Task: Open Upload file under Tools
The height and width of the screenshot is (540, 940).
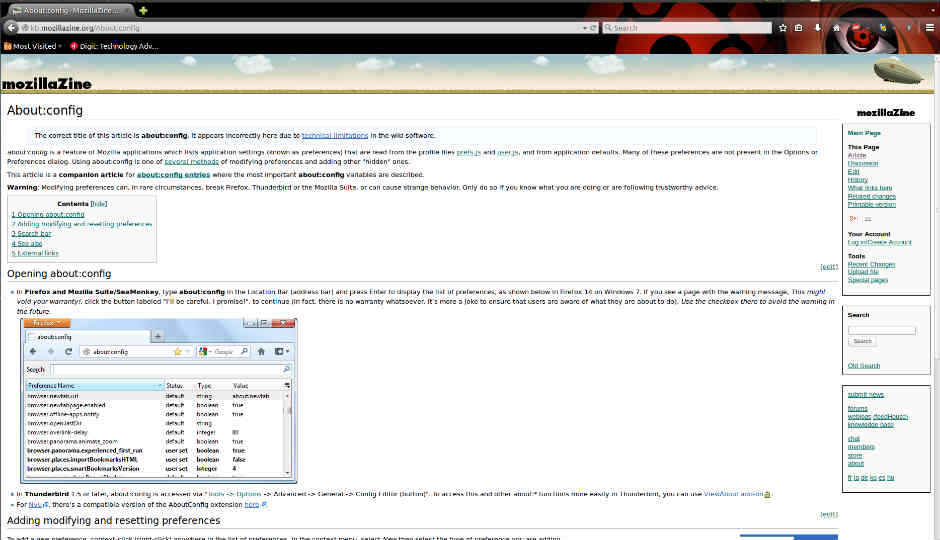Action: click(863, 272)
